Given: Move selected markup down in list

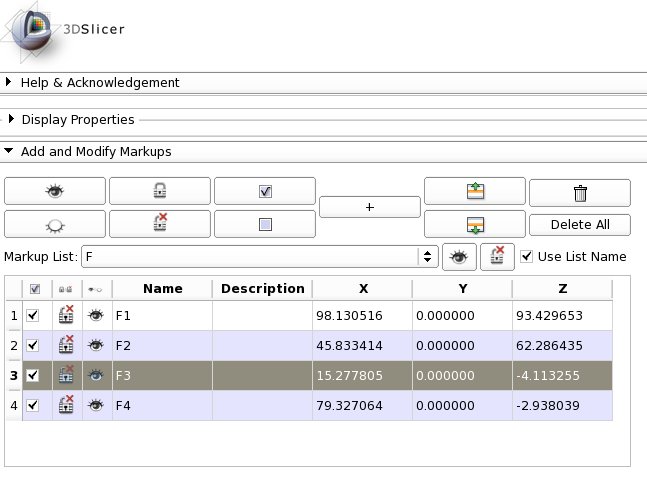Looking at the screenshot, I should point(475,224).
